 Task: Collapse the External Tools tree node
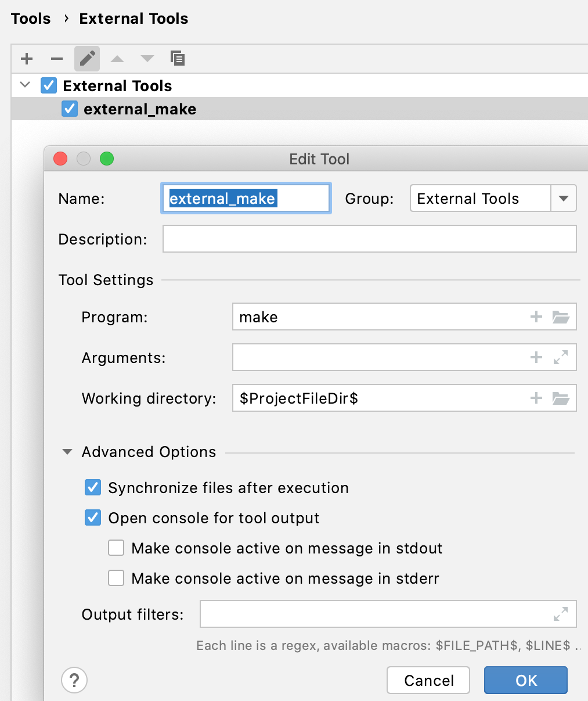[x=24, y=85]
